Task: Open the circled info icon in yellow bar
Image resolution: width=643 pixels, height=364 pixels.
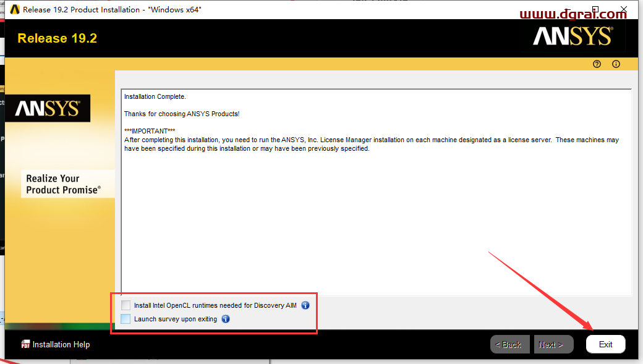Action: (616, 64)
